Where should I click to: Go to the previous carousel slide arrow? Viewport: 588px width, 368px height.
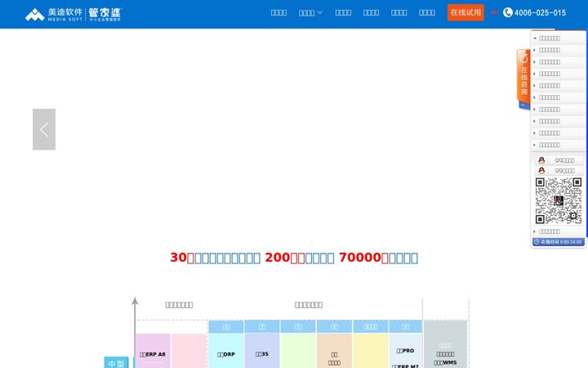coord(44,129)
